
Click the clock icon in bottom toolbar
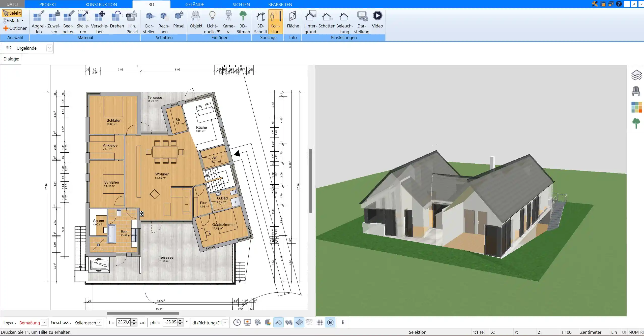(237, 322)
